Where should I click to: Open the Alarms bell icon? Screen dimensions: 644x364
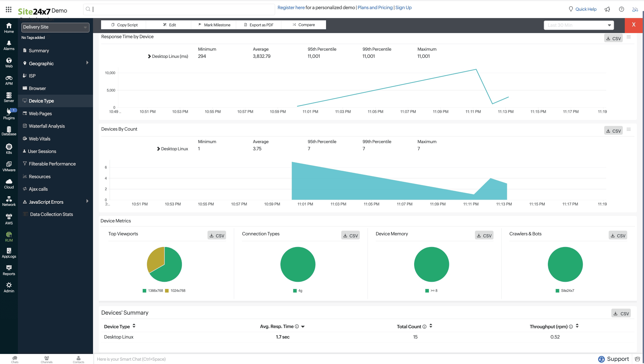(9, 43)
